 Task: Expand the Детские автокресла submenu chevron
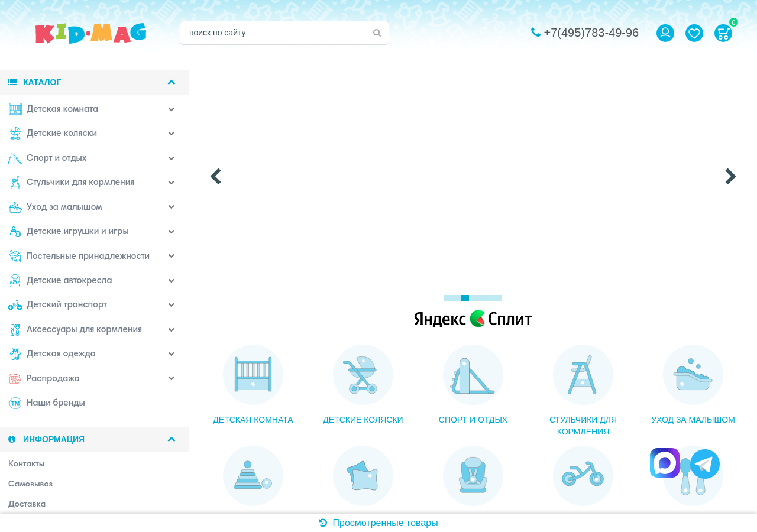[x=172, y=280]
